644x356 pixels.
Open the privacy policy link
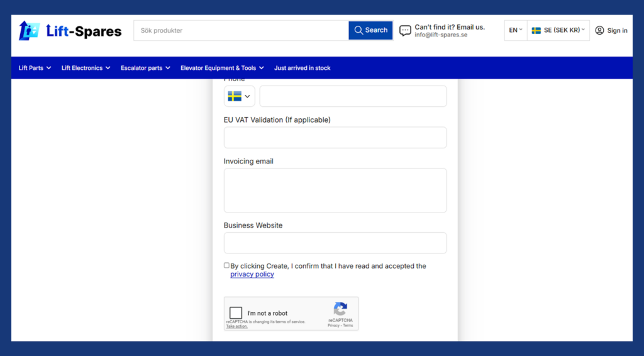click(252, 274)
